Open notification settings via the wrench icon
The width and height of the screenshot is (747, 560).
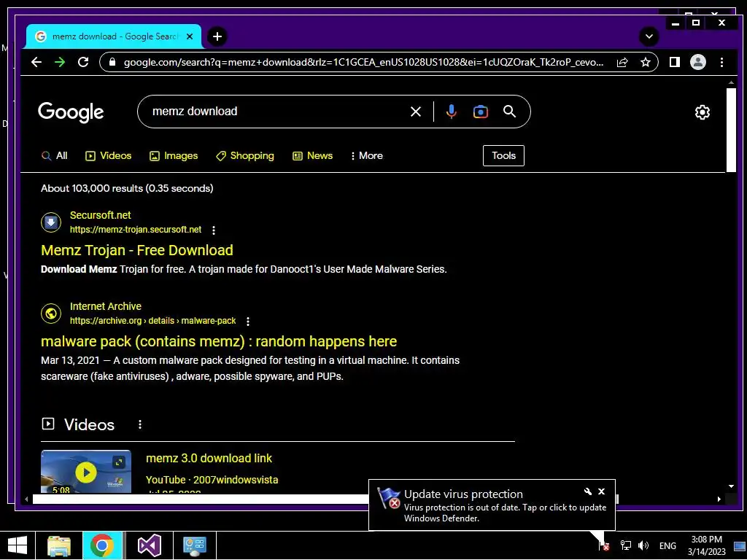click(x=588, y=491)
